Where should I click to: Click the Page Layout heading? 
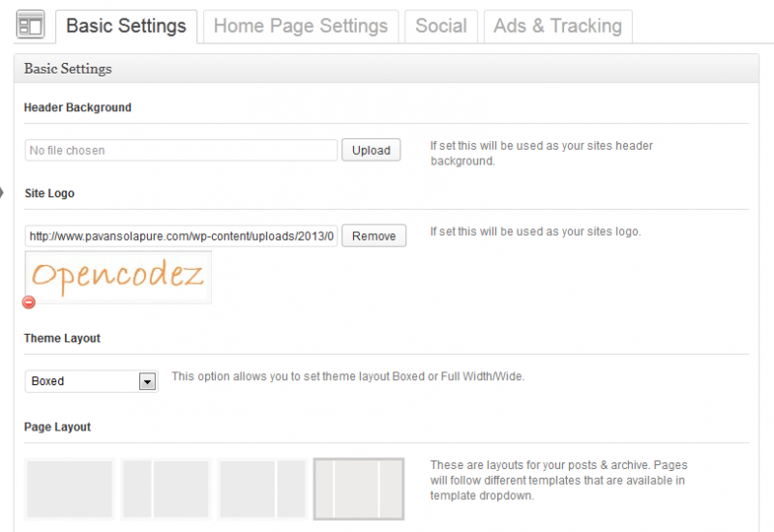point(57,428)
